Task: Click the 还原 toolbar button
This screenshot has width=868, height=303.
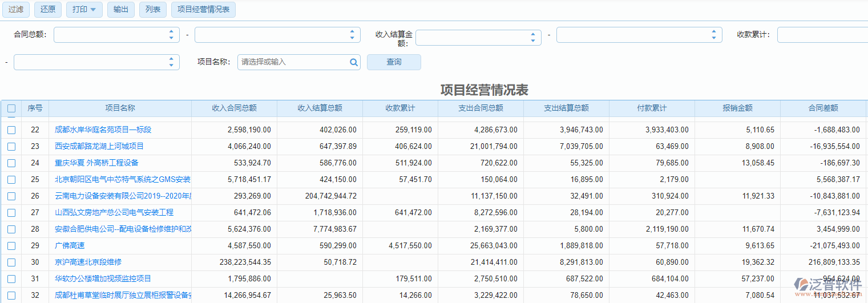Action: [48, 10]
